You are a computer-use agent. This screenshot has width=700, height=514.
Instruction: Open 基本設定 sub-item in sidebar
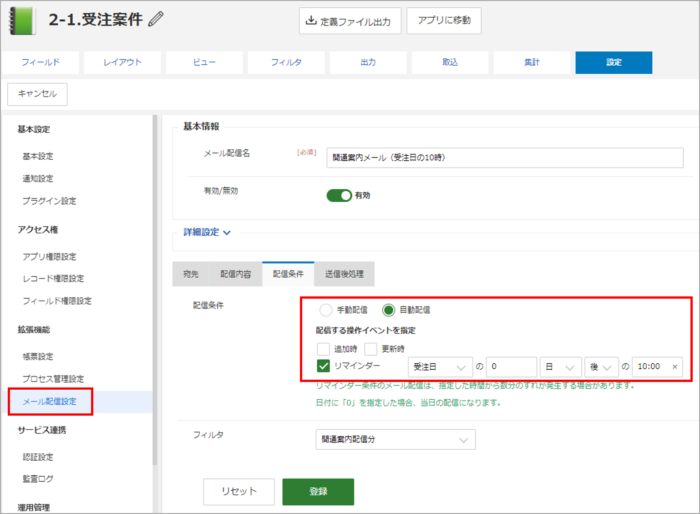click(x=38, y=156)
